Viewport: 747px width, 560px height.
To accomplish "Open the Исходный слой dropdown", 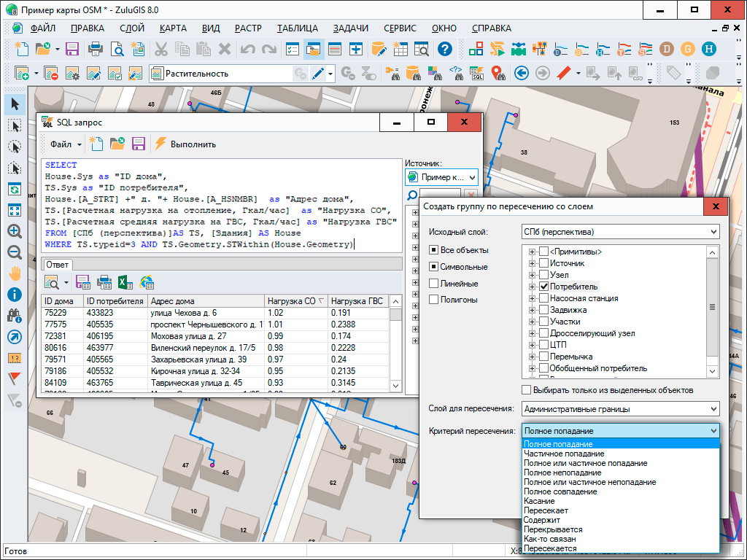I will [x=620, y=233].
